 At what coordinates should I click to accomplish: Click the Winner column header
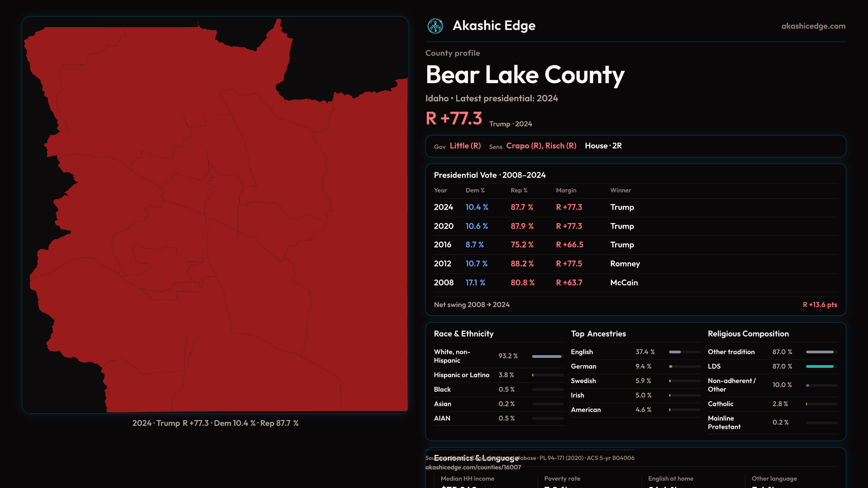(x=620, y=190)
